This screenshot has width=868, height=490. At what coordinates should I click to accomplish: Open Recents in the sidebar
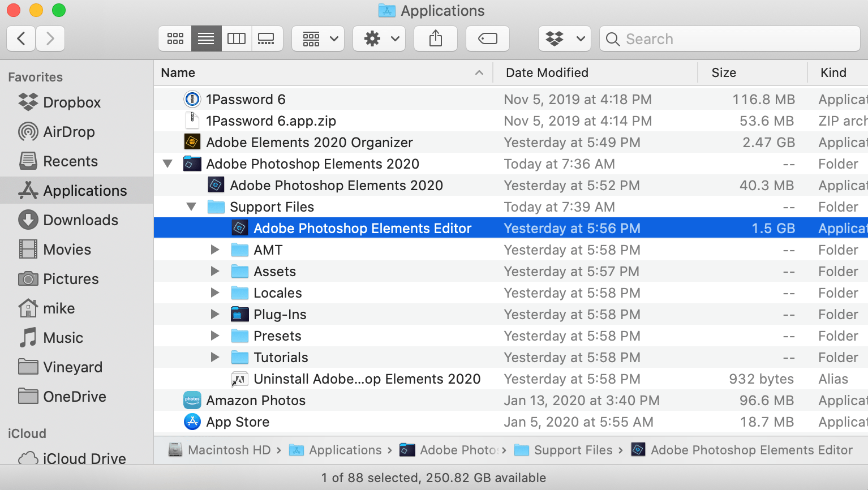pos(77,161)
